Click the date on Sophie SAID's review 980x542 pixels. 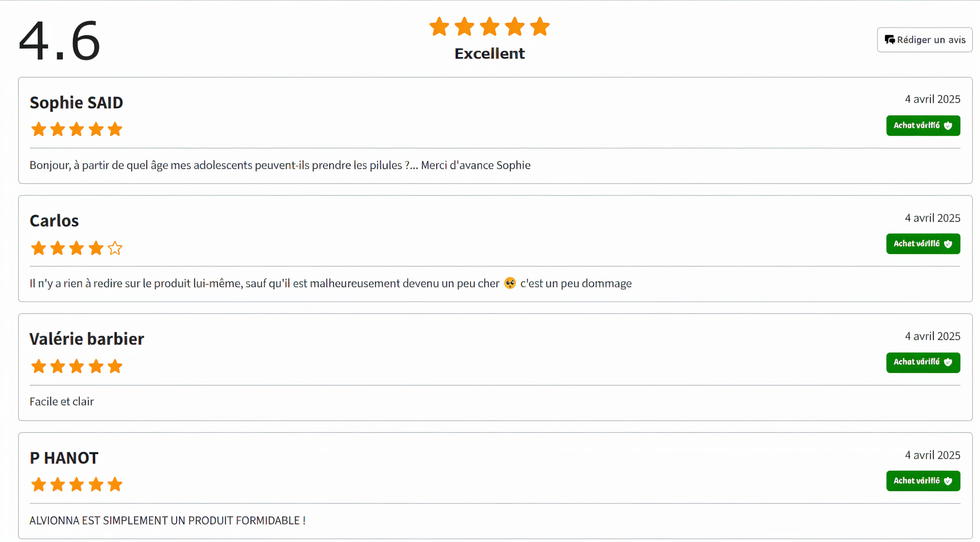(x=932, y=99)
